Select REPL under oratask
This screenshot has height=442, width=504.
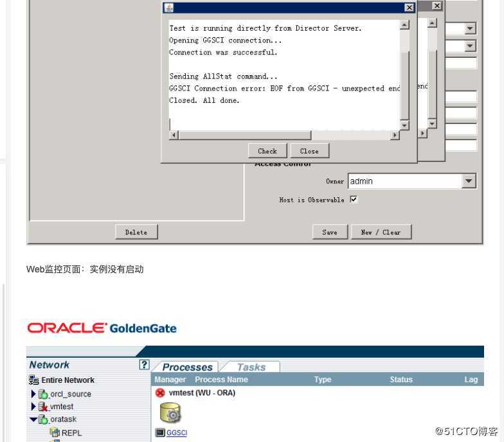coord(71,433)
